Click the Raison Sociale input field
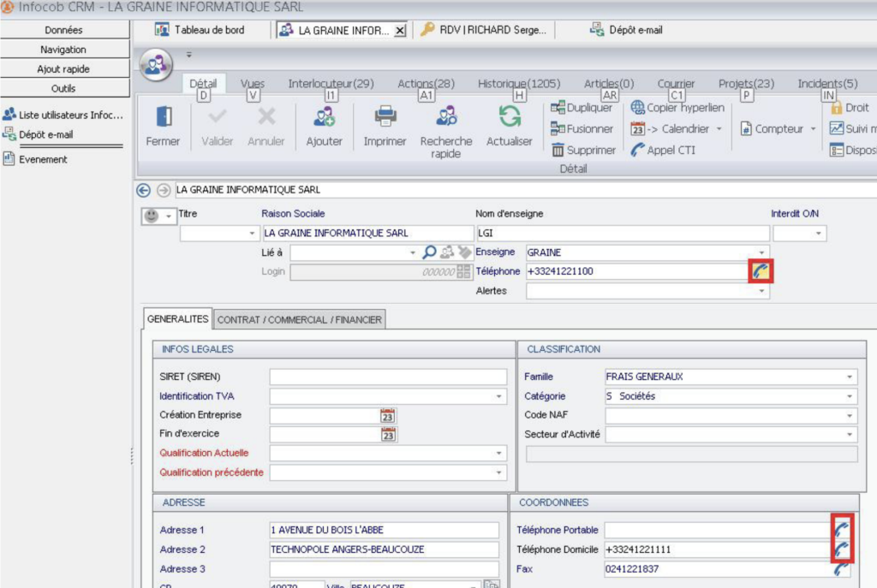The image size is (877, 588). pyautogui.click(x=368, y=234)
